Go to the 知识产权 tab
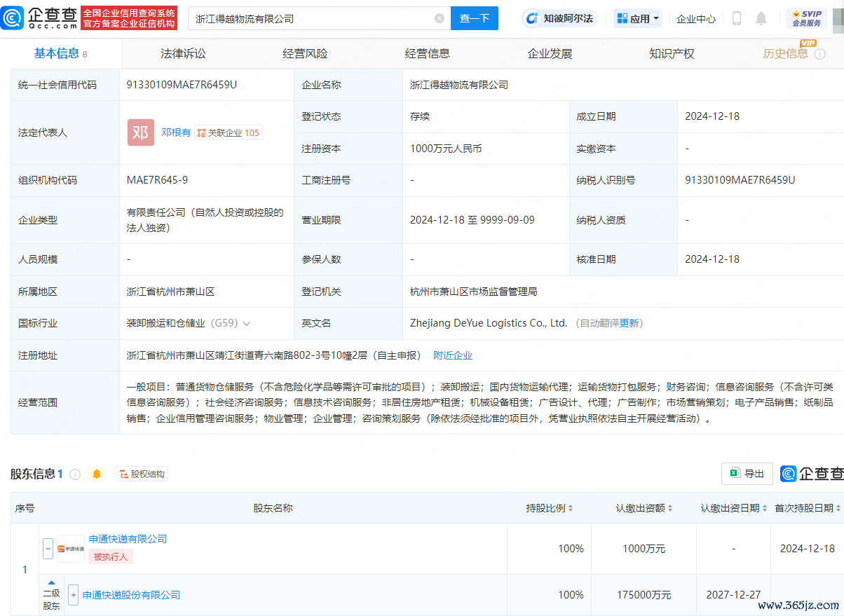This screenshot has width=844, height=616. tap(672, 54)
